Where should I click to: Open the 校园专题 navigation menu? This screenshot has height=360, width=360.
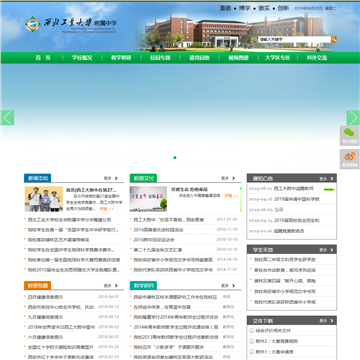coord(160,58)
